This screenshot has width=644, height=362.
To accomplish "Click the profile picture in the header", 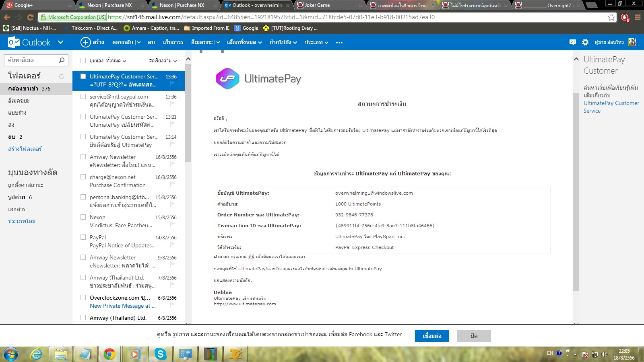I will 632,42.
